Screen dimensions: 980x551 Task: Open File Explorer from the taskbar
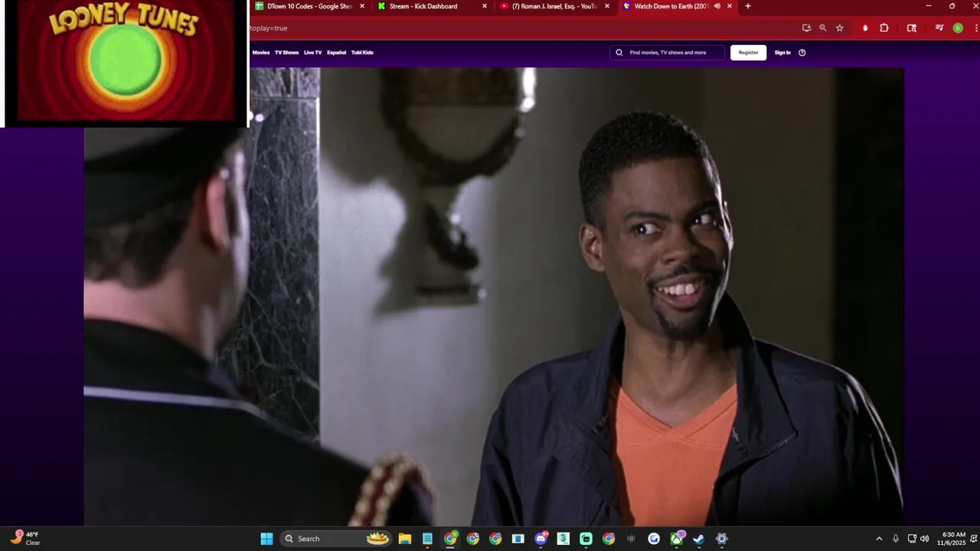pyautogui.click(x=404, y=539)
